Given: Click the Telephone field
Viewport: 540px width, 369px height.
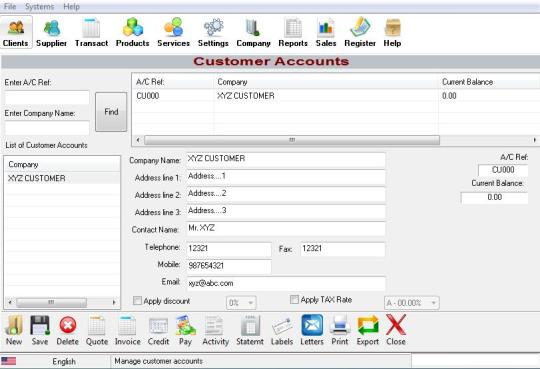Looking at the screenshot, I should click(x=229, y=249).
